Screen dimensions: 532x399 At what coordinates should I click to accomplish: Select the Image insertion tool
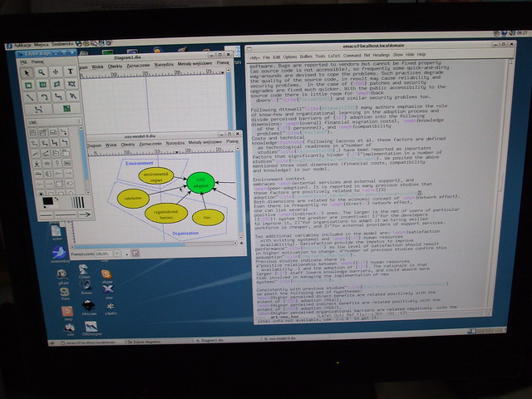click(x=66, y=109)
